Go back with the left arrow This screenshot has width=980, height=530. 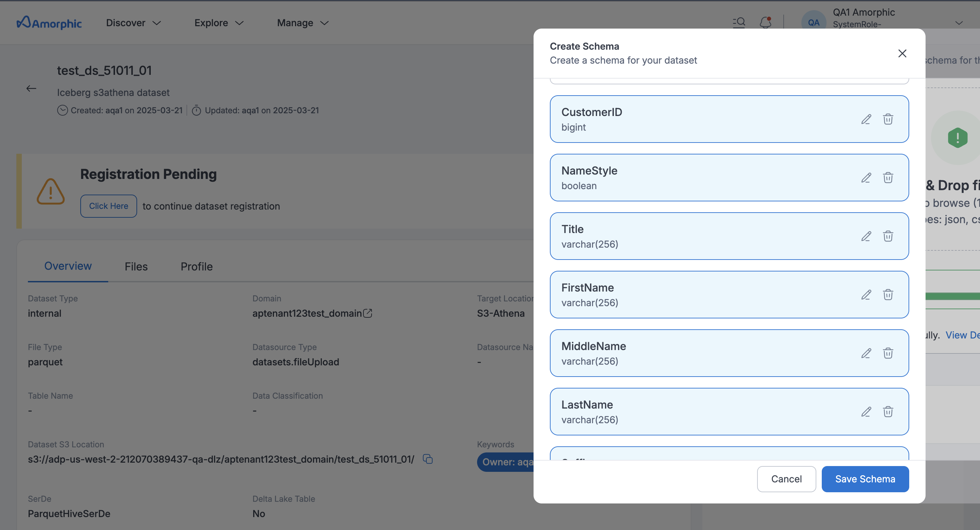pos(31,88)
